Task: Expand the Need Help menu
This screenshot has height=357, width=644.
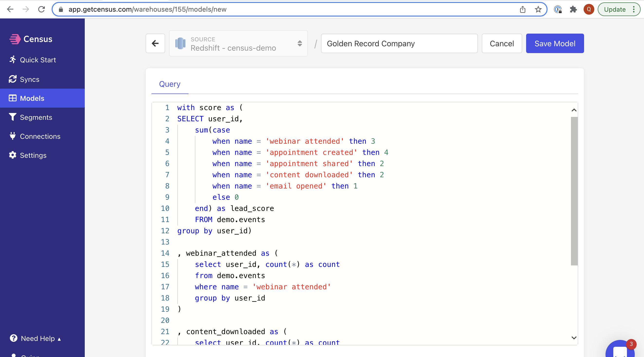Action: coord(38,338)
